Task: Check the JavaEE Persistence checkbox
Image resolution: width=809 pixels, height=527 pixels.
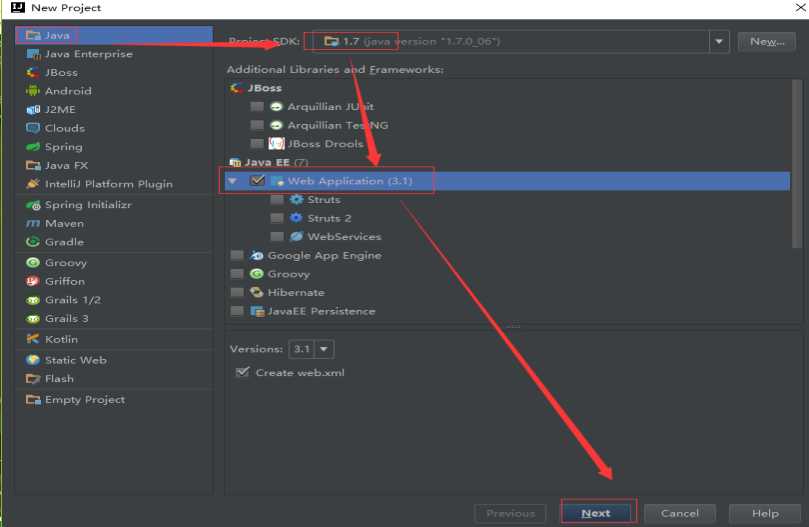Action: [x=237, y=311]
